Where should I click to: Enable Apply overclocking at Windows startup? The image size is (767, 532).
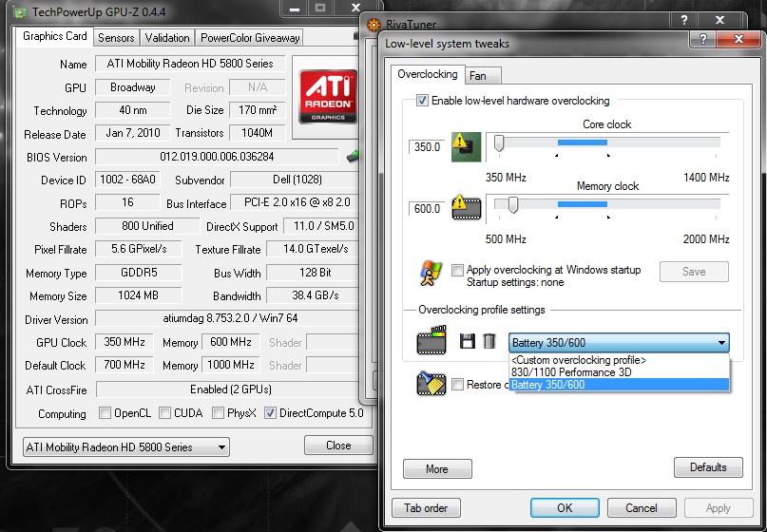tap(457, 270)
